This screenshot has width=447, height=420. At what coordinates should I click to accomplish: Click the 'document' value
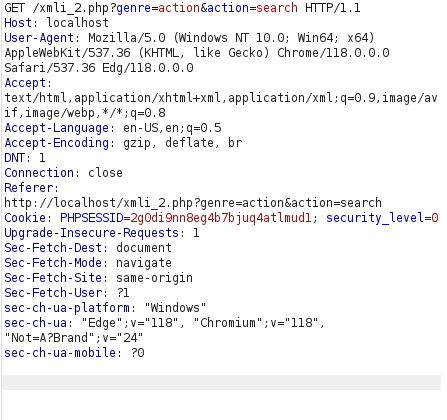tap(144, 248)
